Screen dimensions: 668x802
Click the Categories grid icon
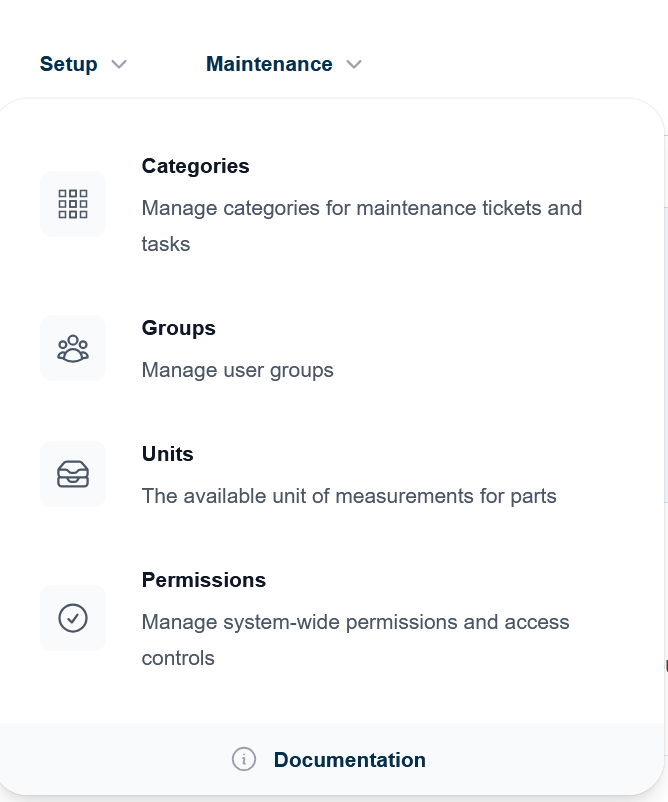pyautogui.click(x=72, y=204)
